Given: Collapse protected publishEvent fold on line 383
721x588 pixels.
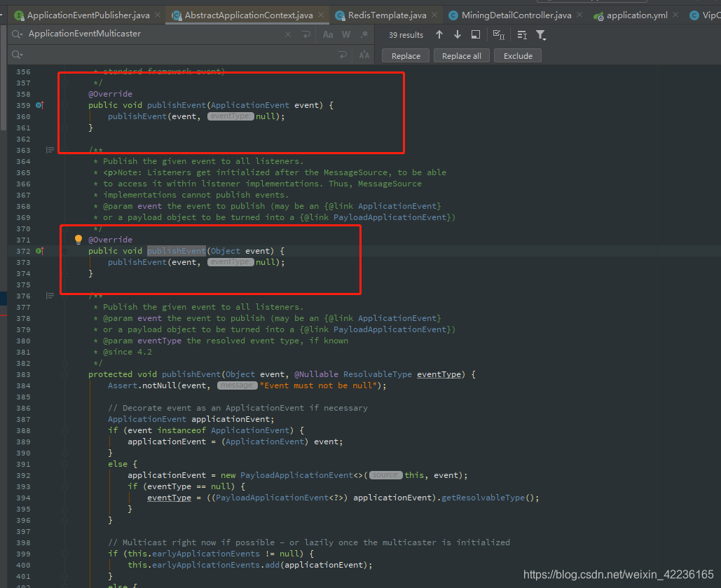Looking at the screenshot, I should 65,374.
